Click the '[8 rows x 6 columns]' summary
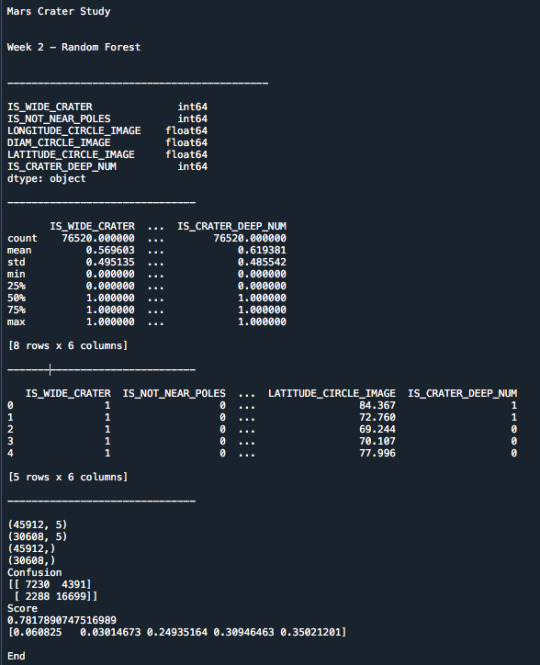540x665 pixels. point(67,346)
